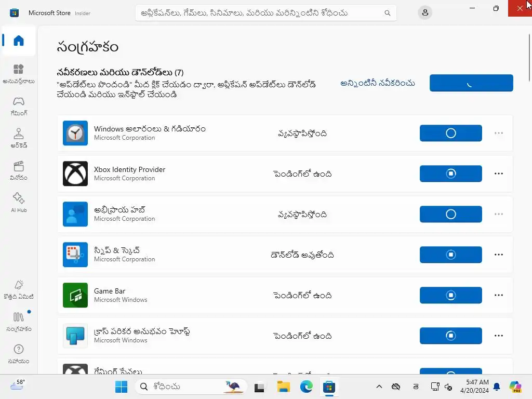Open Task View from taskbar
This screenshot has width=532, height=399.
point(259,387)
